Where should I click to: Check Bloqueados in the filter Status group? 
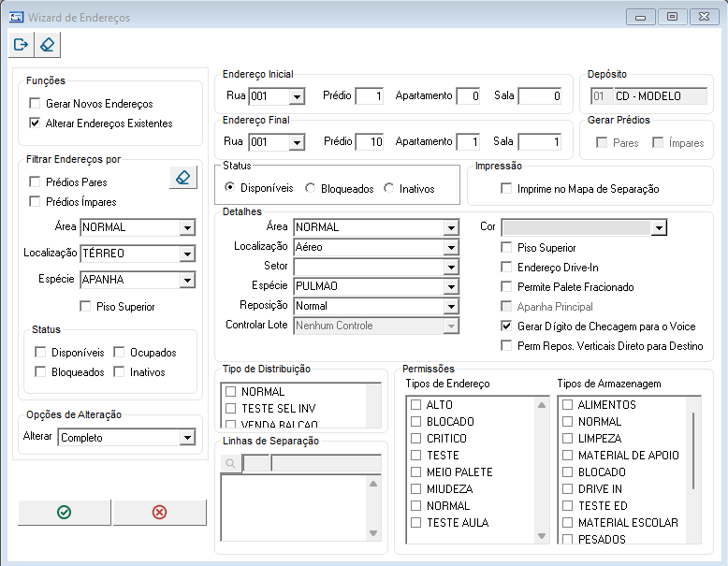pyautogui.click(x=40, y=371)
